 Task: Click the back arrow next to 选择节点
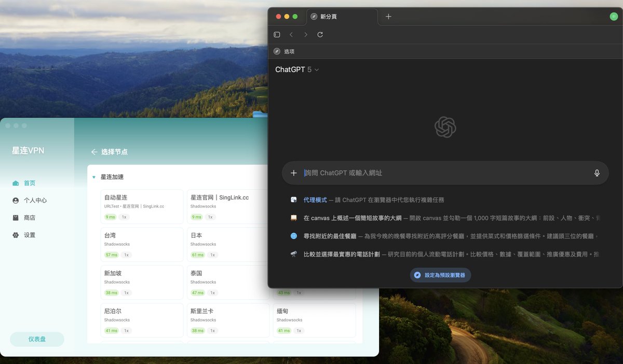click(x=94, y=151)
